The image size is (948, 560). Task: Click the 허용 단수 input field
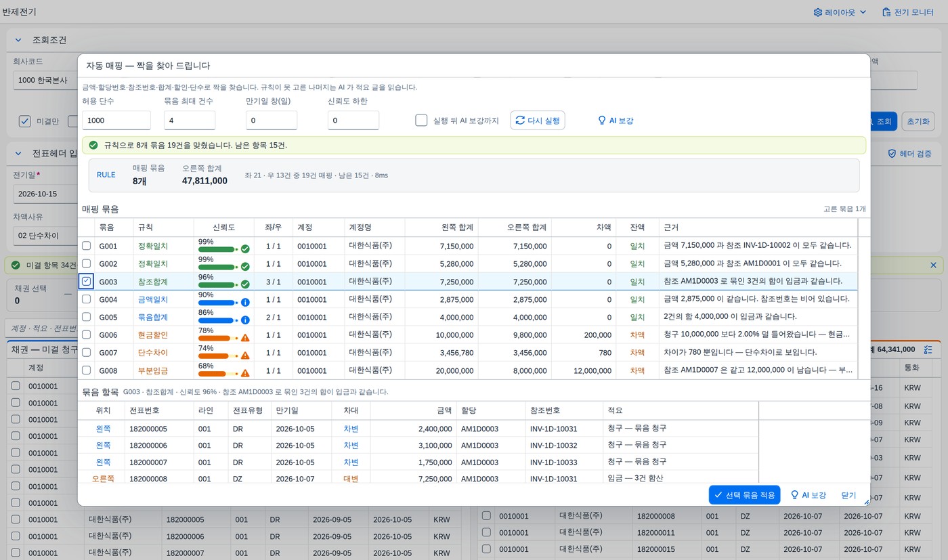click(x=116, y=121)
